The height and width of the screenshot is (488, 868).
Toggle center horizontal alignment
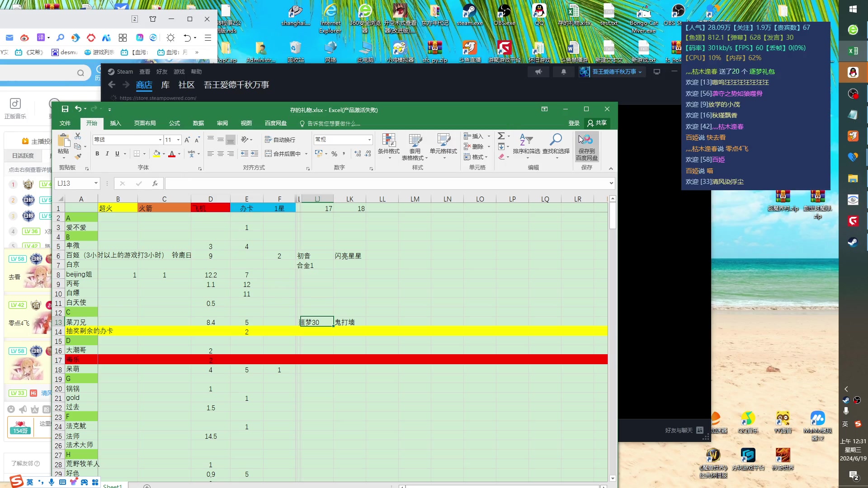click(221, 154)
